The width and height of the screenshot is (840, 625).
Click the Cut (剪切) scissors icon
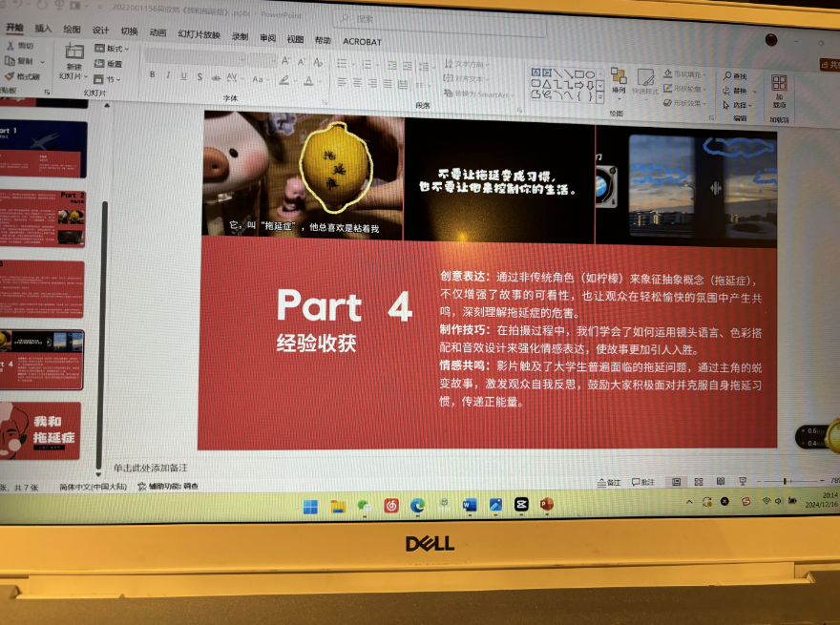10,46
